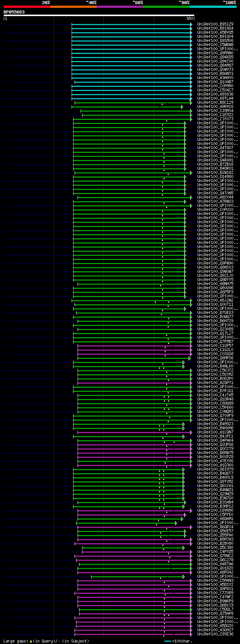Select the label UniRef100_C9SE36
This screenshot has width=240, height=644.
click(215, 634)
